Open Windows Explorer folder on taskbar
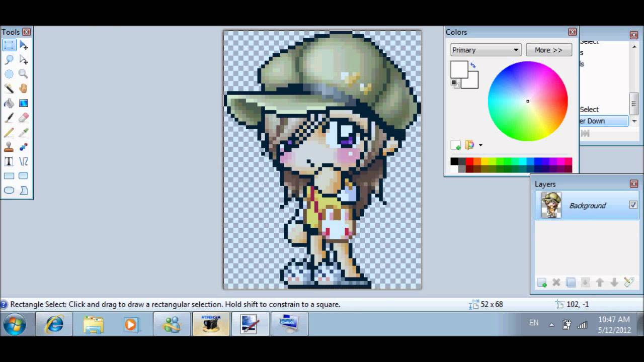The width and height of the screenshot is (644, 362). [93, 324]
